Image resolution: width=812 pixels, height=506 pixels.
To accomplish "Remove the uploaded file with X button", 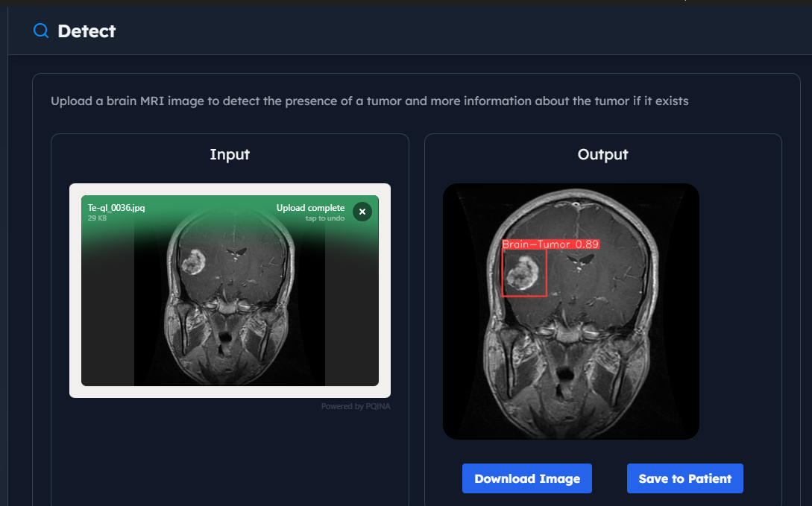I will pos(362,212).
